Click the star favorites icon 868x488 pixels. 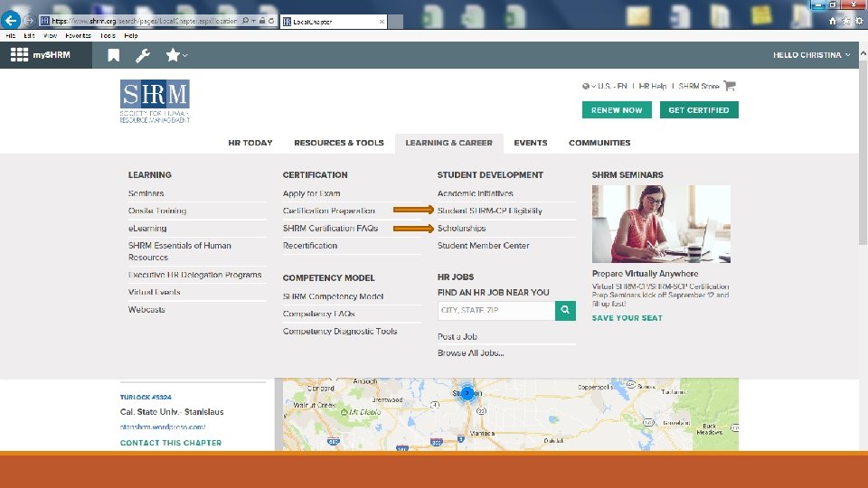coord(173,55)
